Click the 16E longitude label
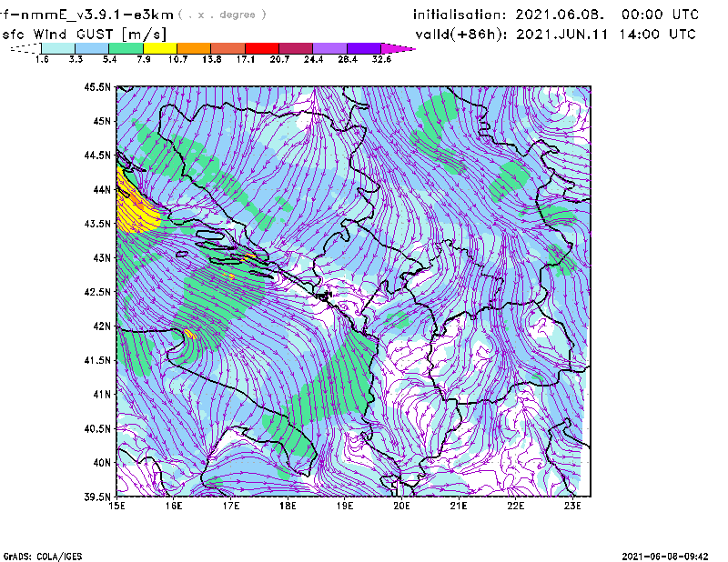The image size is (728, 562). coord(174,506)
